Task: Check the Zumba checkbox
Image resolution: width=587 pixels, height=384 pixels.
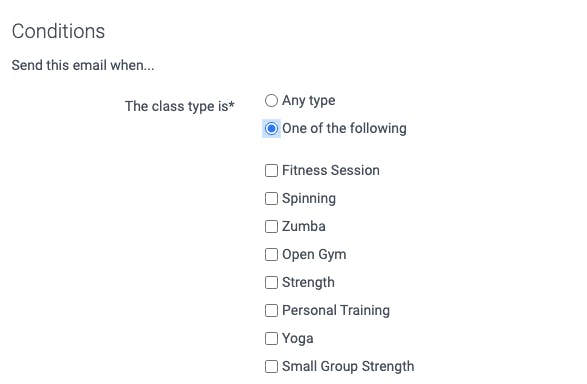Action: [x=271, y=226]
